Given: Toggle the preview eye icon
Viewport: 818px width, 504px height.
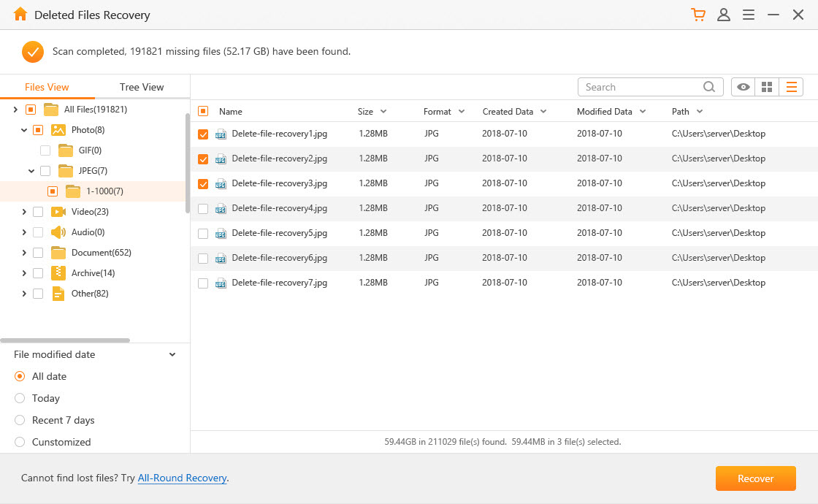Looking at the screenshot, I should tap(744, 87).
